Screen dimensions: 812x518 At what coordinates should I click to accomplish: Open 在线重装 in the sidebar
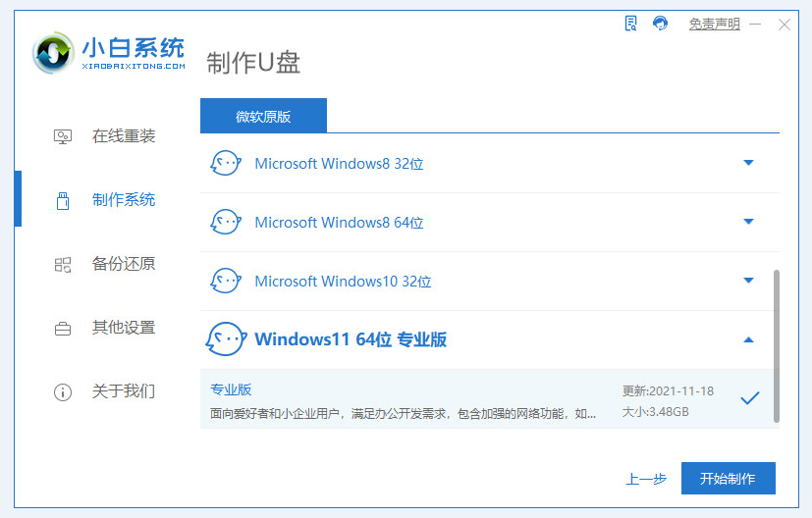pos(124,136)
